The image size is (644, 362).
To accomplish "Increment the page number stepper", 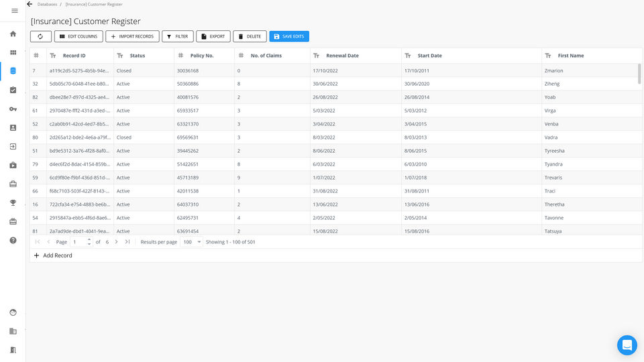I will (x=89, y=239).
